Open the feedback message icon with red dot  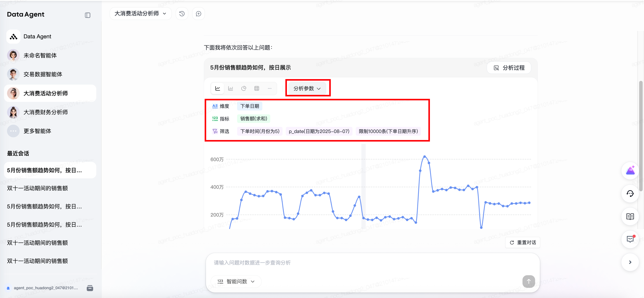point(630,239)
